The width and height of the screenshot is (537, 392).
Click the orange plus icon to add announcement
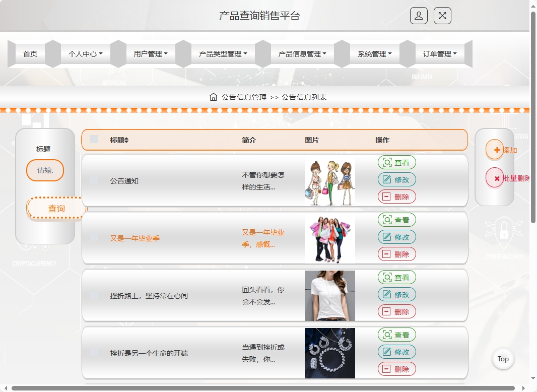496,150
